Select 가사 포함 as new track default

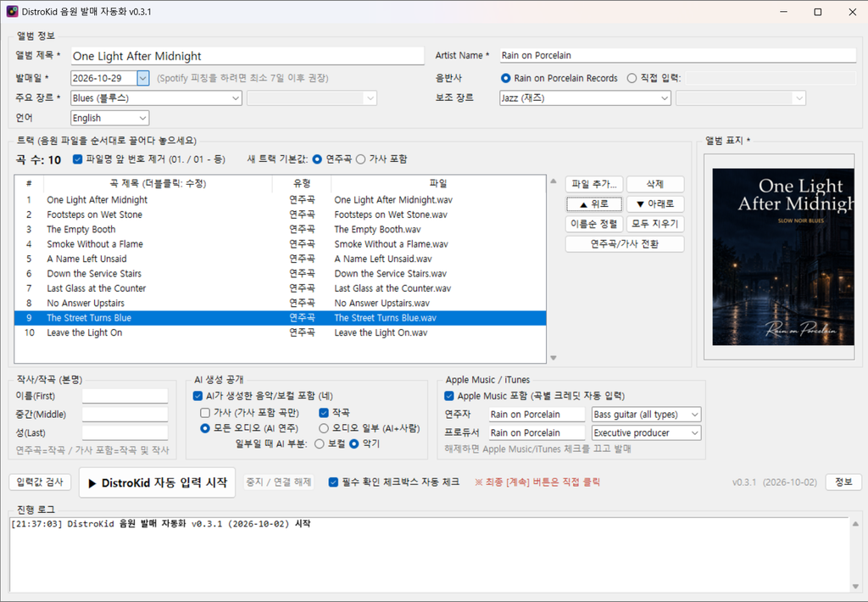(361, 159)
